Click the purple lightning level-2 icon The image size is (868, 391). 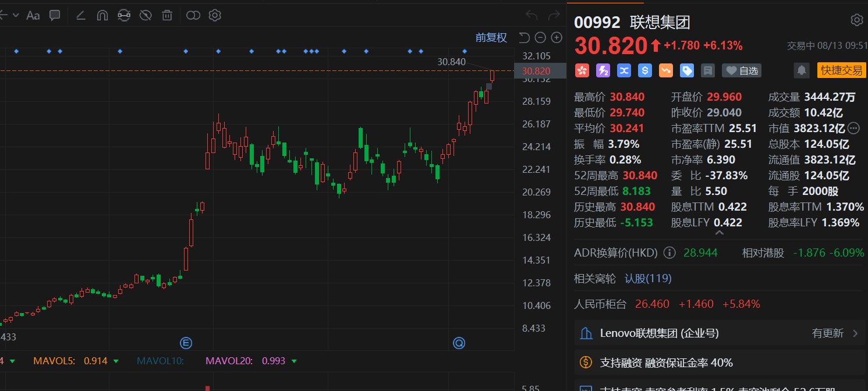pos(603,70)
